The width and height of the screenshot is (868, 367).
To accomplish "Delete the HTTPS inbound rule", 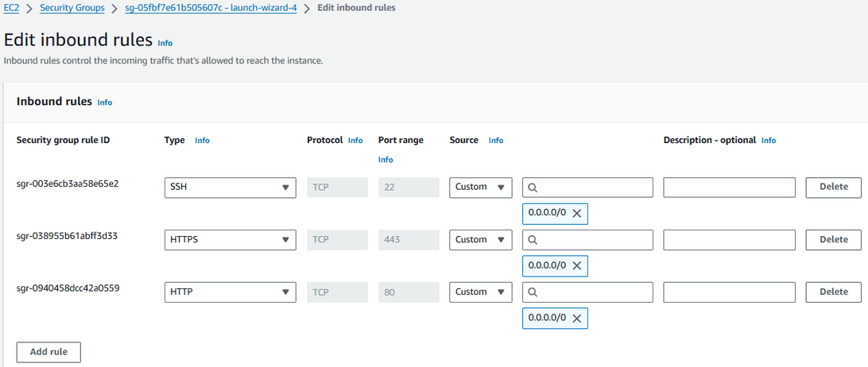I will pyautogui.click(x=833, y=240).
